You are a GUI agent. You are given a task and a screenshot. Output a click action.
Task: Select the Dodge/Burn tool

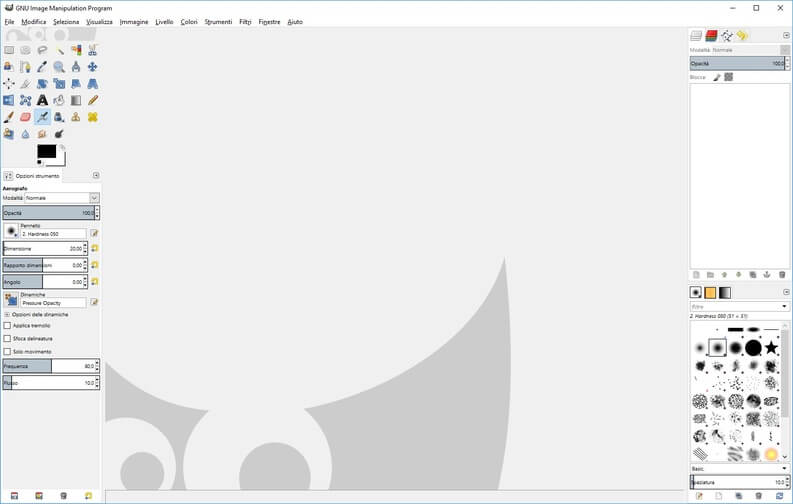(59, 133)
